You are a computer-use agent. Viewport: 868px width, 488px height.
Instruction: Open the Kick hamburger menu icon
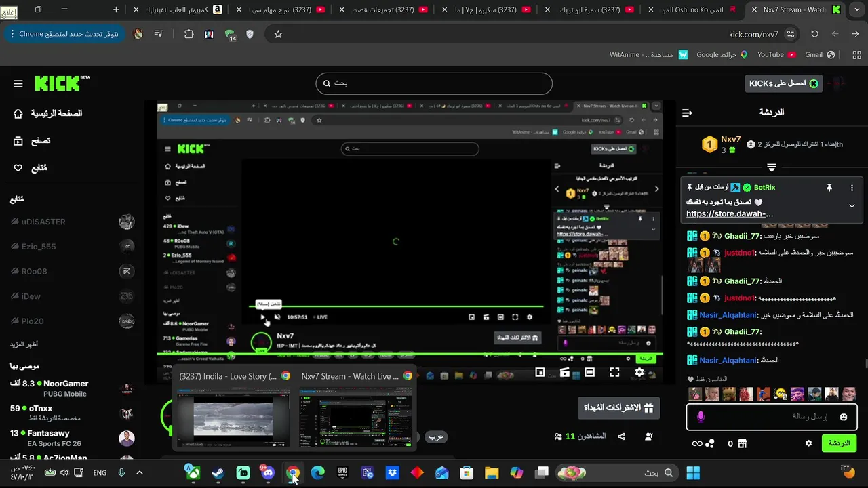(18, 84)
